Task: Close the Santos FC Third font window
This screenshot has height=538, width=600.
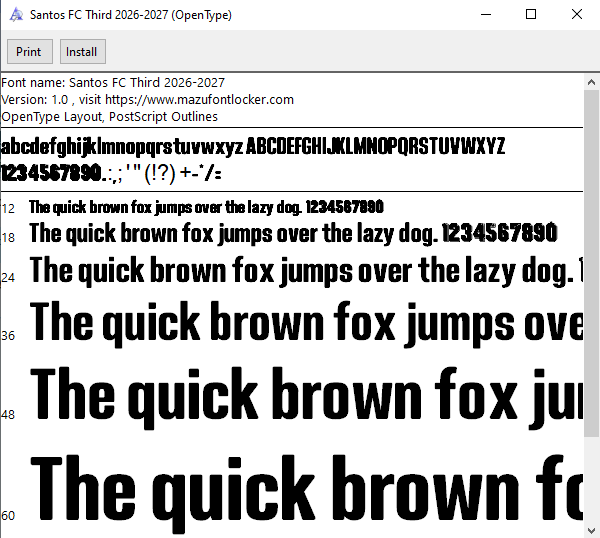Action: coord(577,15)
